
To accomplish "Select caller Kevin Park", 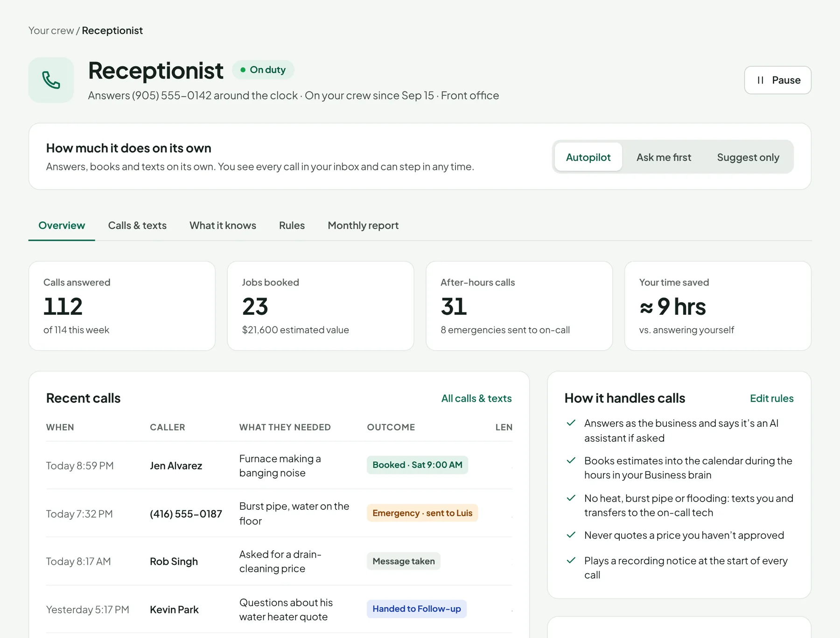I will pos(174,610).
